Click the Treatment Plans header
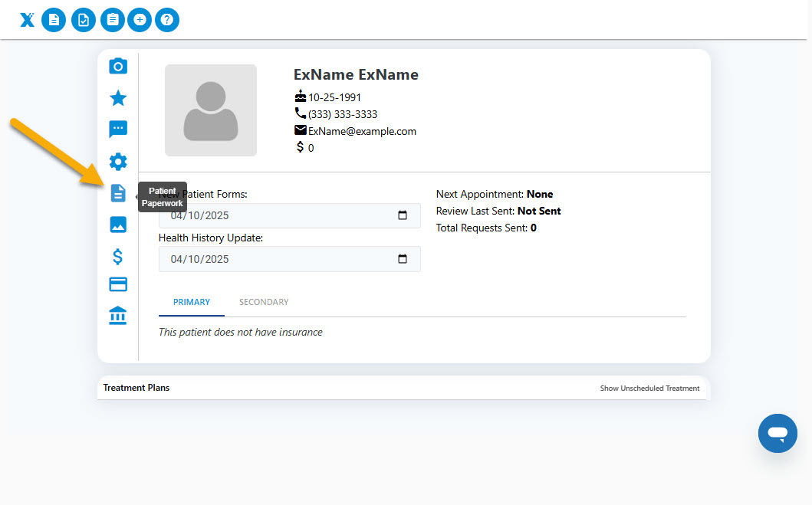812x505 pixels. click(136, 388)
